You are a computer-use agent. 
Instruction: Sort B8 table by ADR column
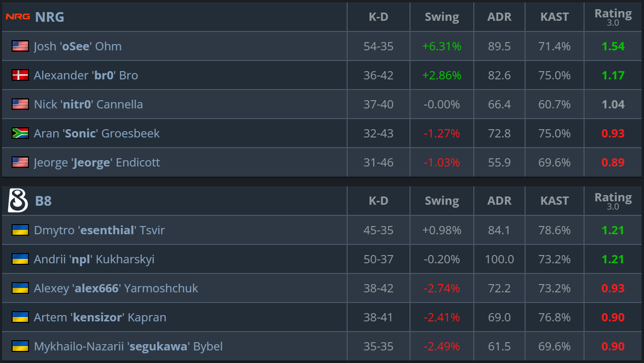(x=499, y=201)
